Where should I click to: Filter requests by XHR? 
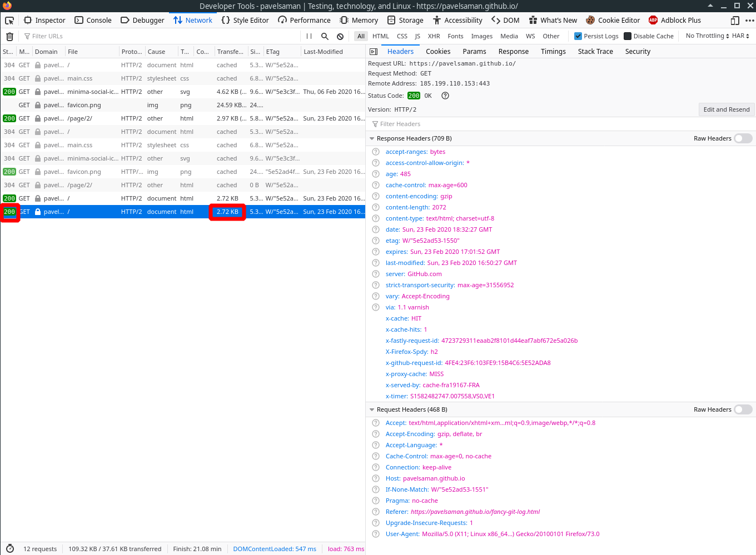point(434,36)
